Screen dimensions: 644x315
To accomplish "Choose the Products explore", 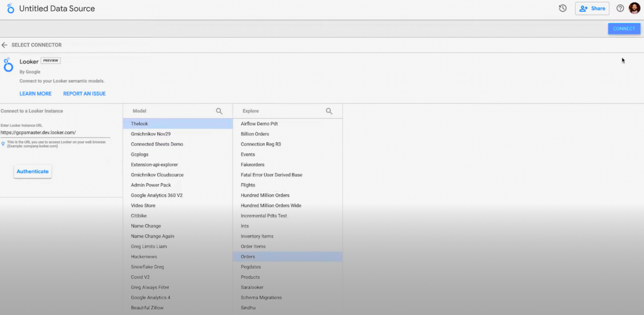I will click(287, 277).
